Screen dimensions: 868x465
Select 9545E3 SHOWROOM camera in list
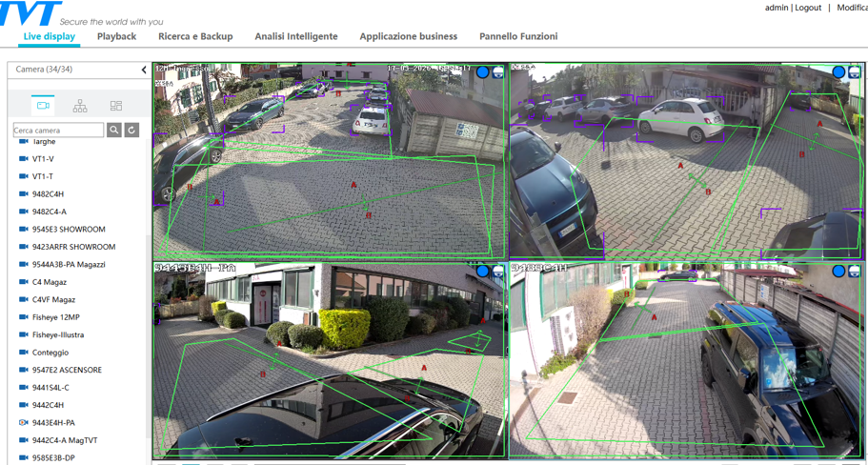point(69,230)
